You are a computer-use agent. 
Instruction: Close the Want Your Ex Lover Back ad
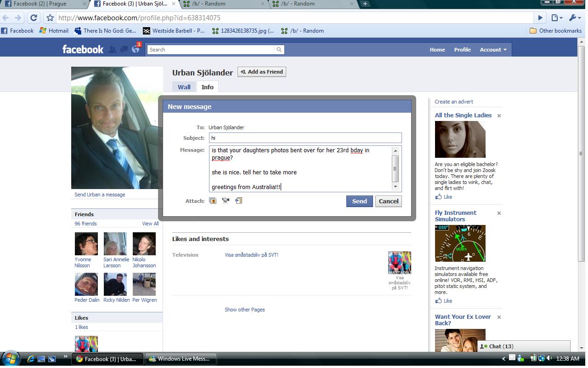pos(499,317)
